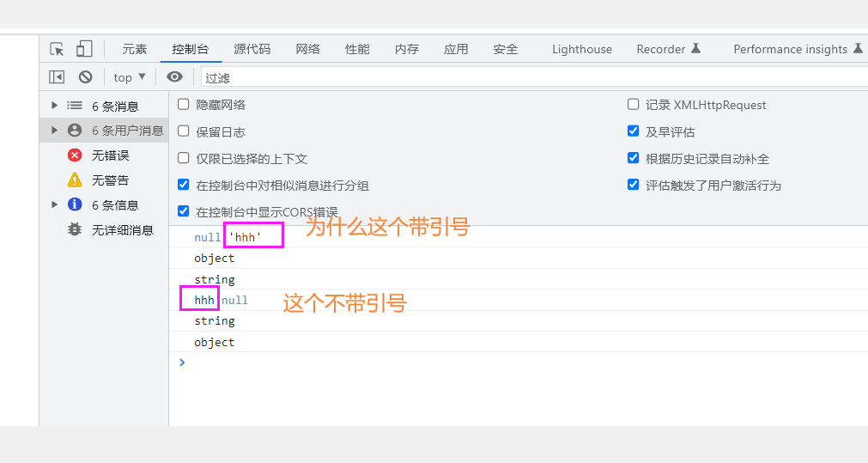Viewport: 868px width, 463px height.
Task: Switch to the 源代码 tab
Action: click(x=252, y=49)
